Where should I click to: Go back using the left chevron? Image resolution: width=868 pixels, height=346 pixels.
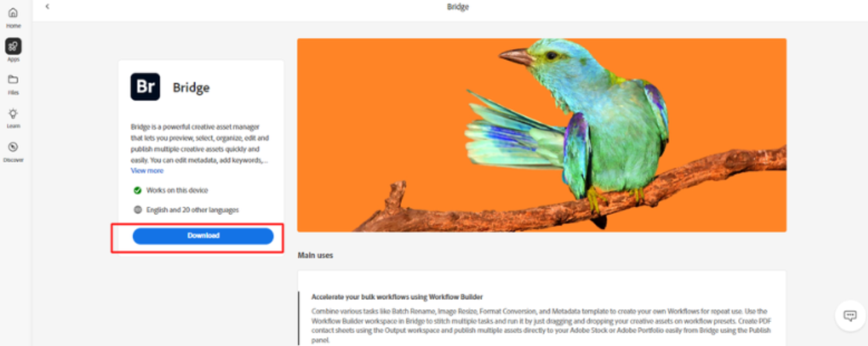(47, 6)
